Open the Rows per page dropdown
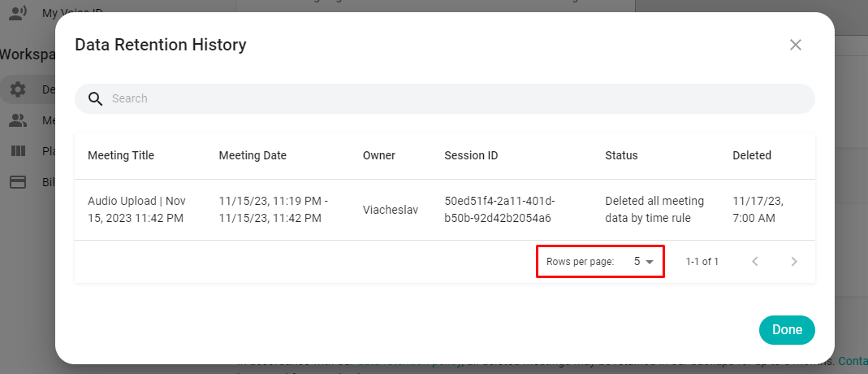 point(643,262)
